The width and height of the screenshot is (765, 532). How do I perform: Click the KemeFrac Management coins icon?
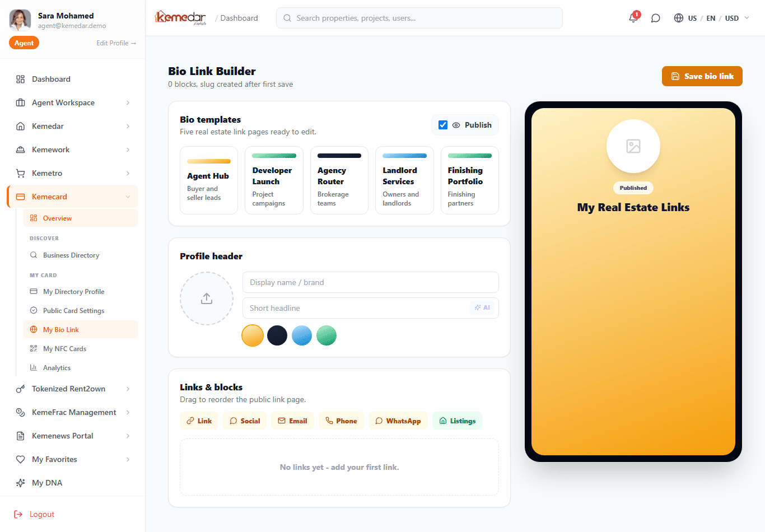pyautogui.click(x=21, y=412)
